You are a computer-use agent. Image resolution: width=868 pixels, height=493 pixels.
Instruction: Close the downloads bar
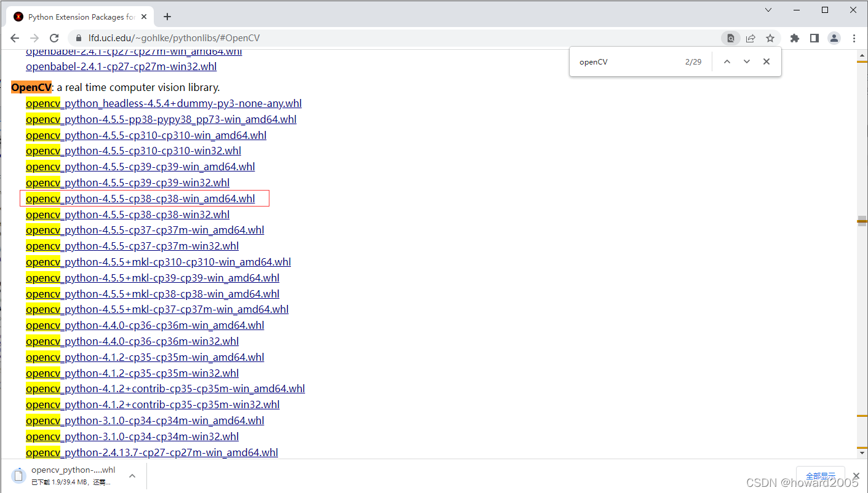click(856, 476)
